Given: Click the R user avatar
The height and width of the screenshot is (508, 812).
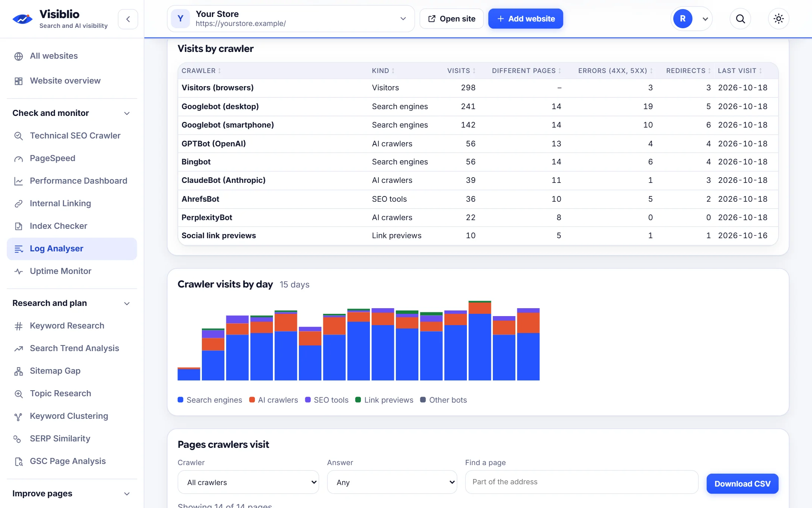Looking at the screenshot, I should pyautogui.click(x=683, y=19).
